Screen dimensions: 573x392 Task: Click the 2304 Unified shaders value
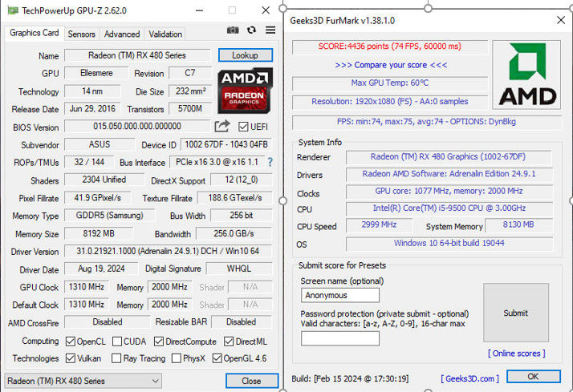coord(104,180)
